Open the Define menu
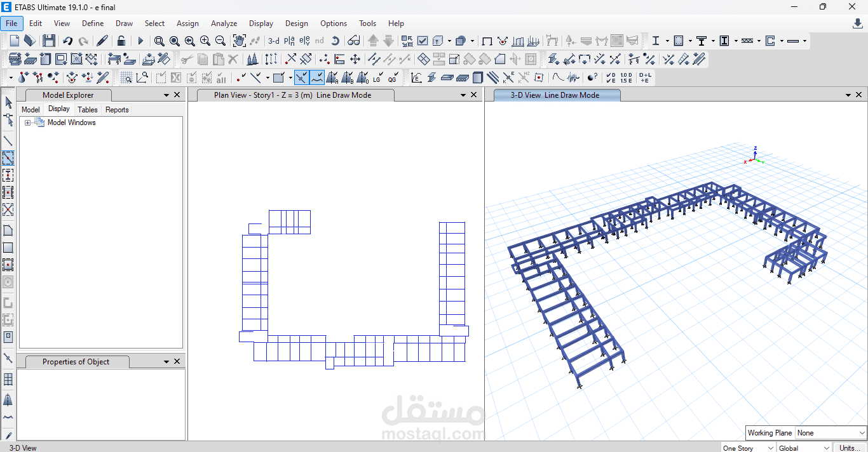The image size is (868, 452). 93,23
